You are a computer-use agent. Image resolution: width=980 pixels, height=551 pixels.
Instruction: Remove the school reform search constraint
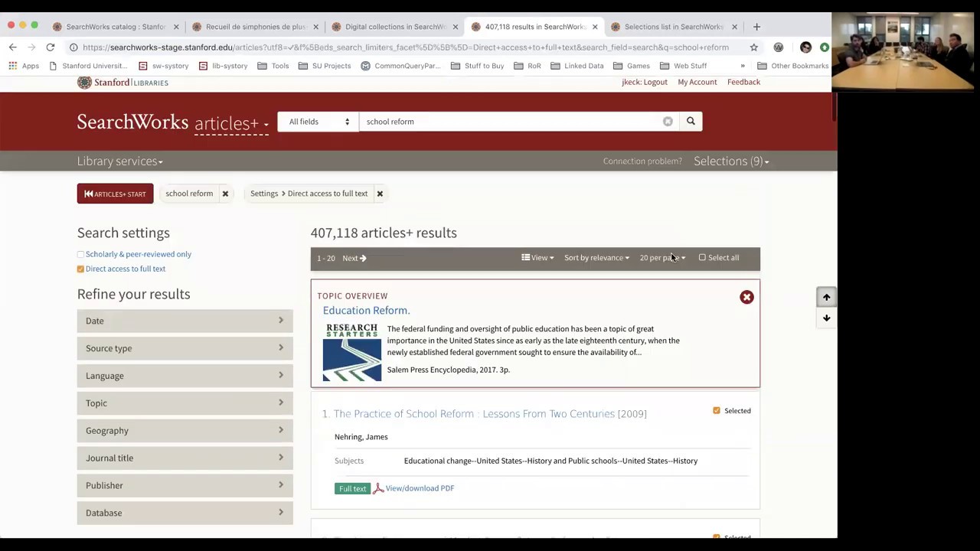pos(225,194)
